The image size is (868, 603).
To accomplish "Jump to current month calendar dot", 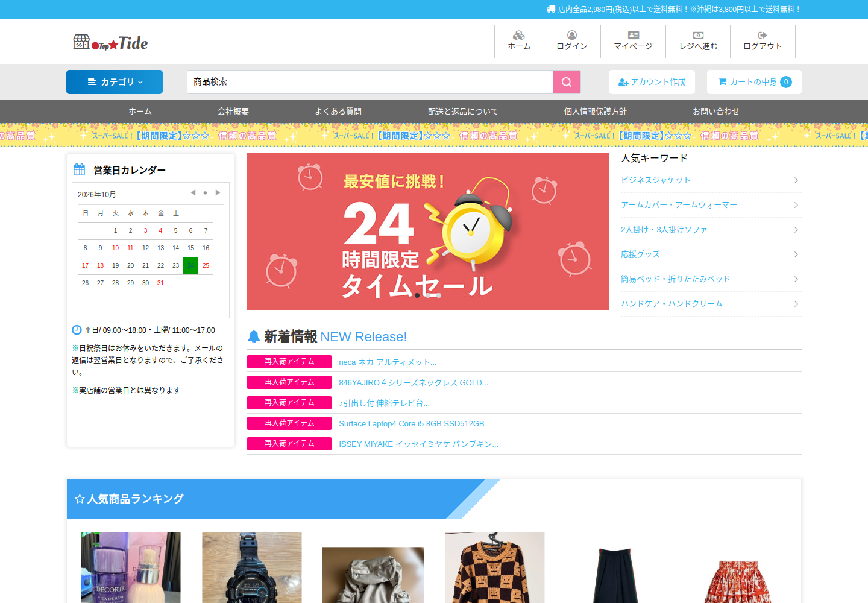I will pos(205,193).
